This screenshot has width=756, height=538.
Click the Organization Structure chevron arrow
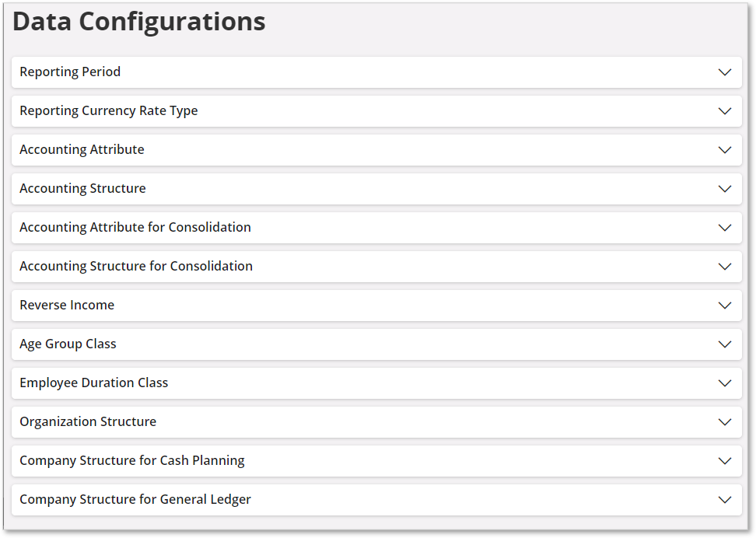click(724, 421)
